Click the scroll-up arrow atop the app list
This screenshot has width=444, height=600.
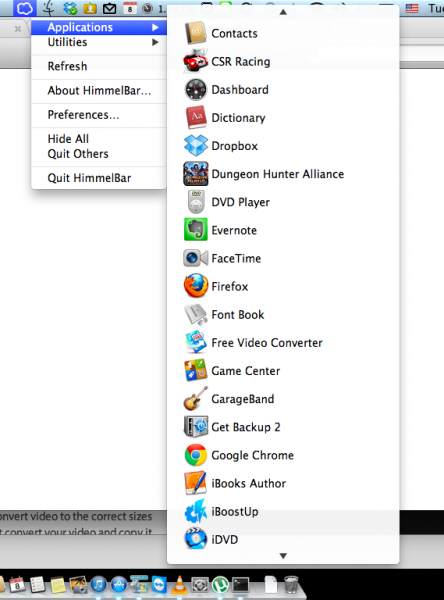[x=283, y=12]
